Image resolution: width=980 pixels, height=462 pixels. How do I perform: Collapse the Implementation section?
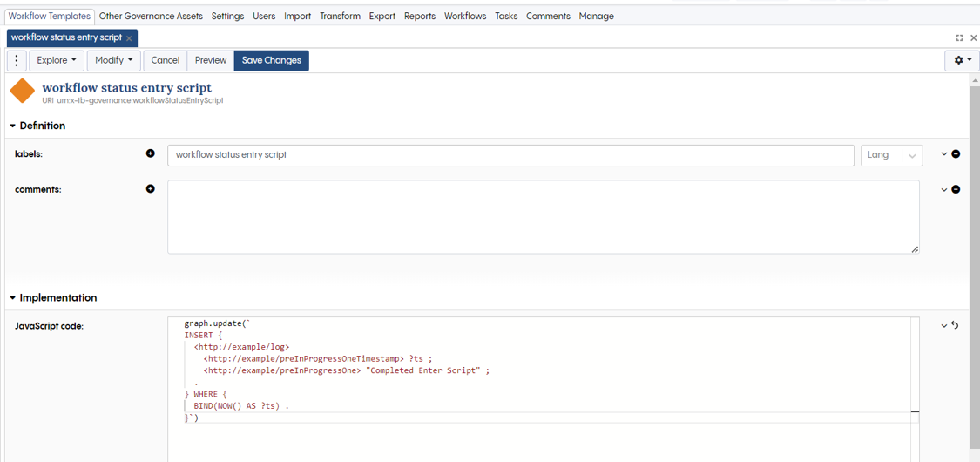click(x=13, y=297)
